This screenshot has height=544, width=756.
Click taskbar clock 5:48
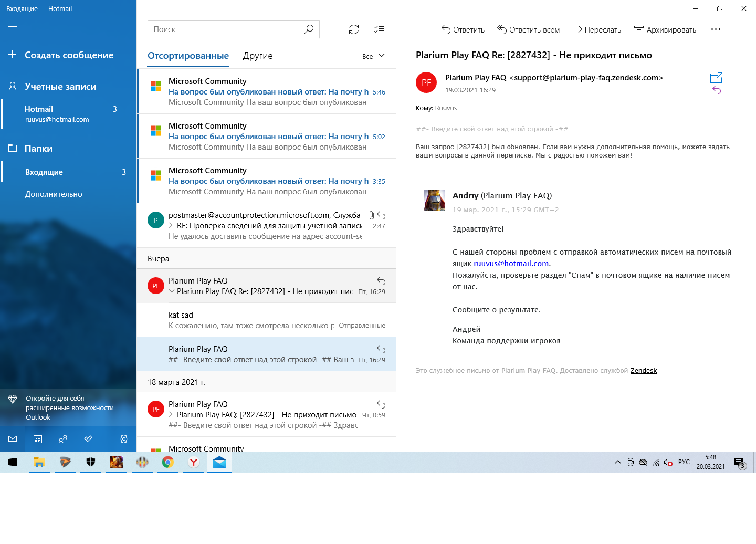coord(710,462)
